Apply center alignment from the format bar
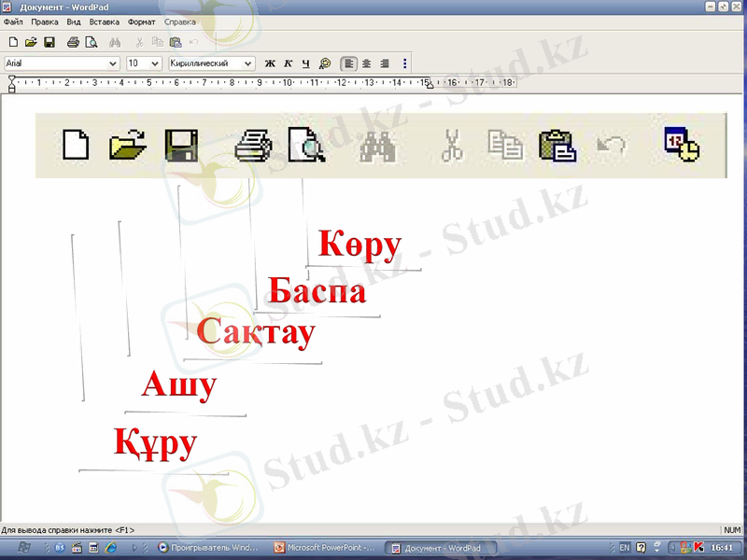Image resolution: width=747 pixels, height=560 pixels. coord(365,63)
